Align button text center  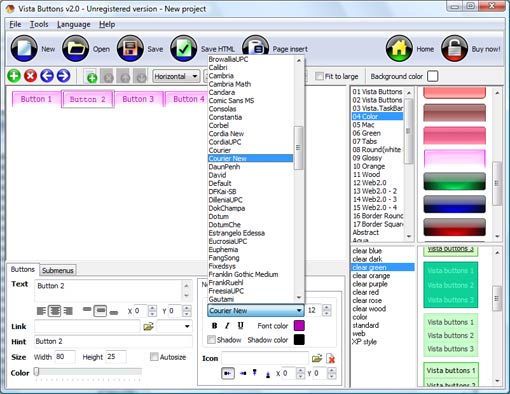point(54,311)
